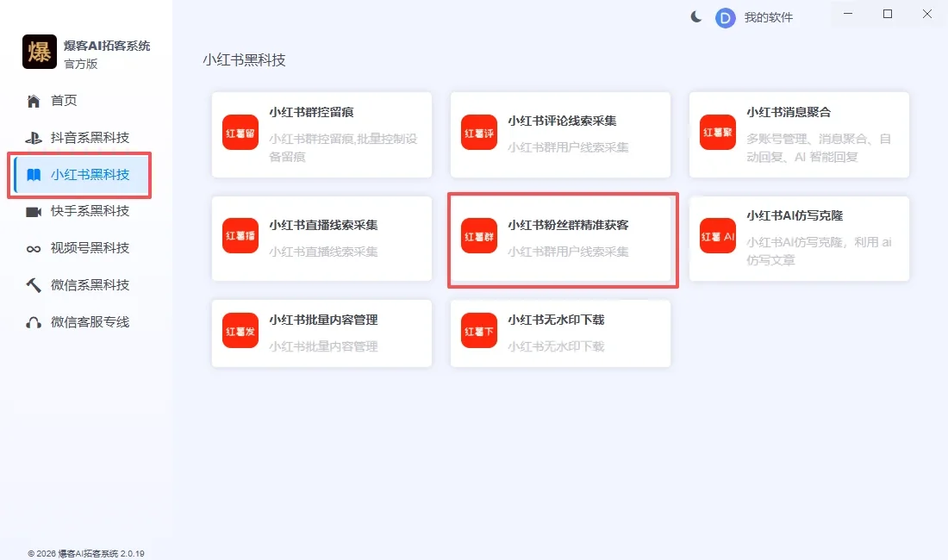Click the 红薯下 red icon
The width and height of the screenshot is (948, 560).
tap(479, 331)
